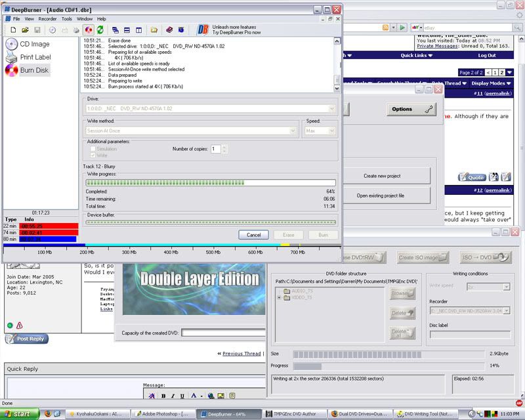Click the Device buffer bar
The width and height of the screenshot is (525, 420).
pyautogui.click(x=211, y=222)
